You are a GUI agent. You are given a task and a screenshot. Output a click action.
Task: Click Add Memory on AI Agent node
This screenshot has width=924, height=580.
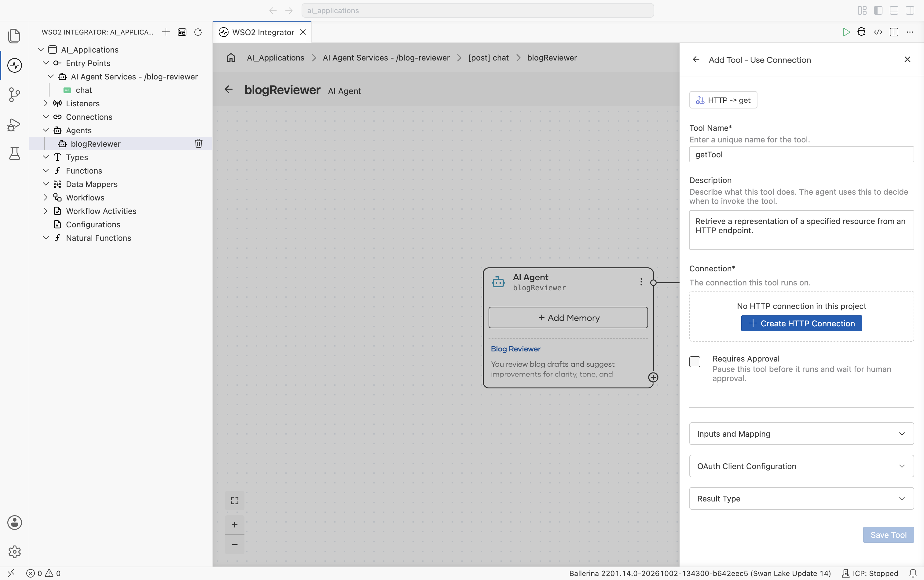568,318
